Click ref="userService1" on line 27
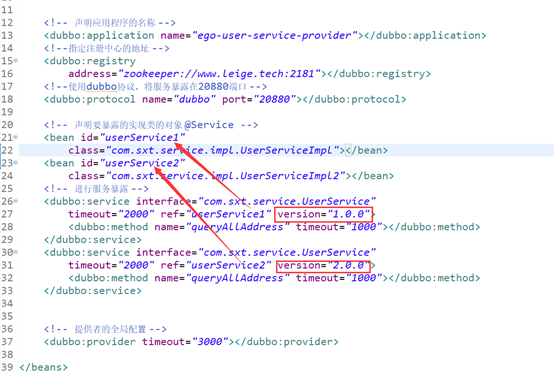The height and width of the screenshot is (373, 554). (216, 214)
